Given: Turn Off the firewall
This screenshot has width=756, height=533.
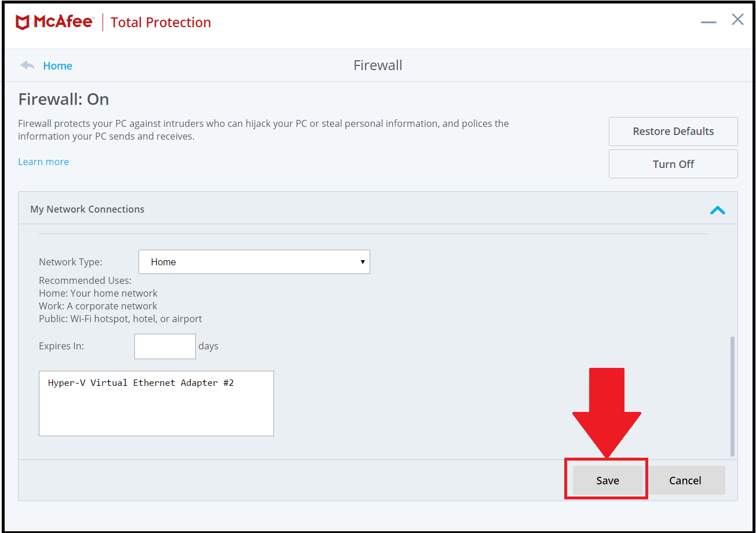Looking at the screenshot, I should click(x=673, y=164).
